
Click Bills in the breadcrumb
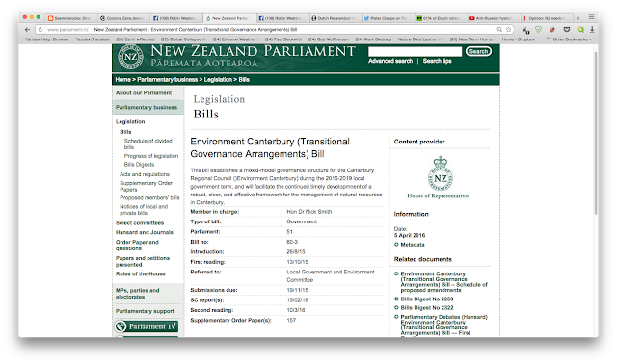(244, 79)
